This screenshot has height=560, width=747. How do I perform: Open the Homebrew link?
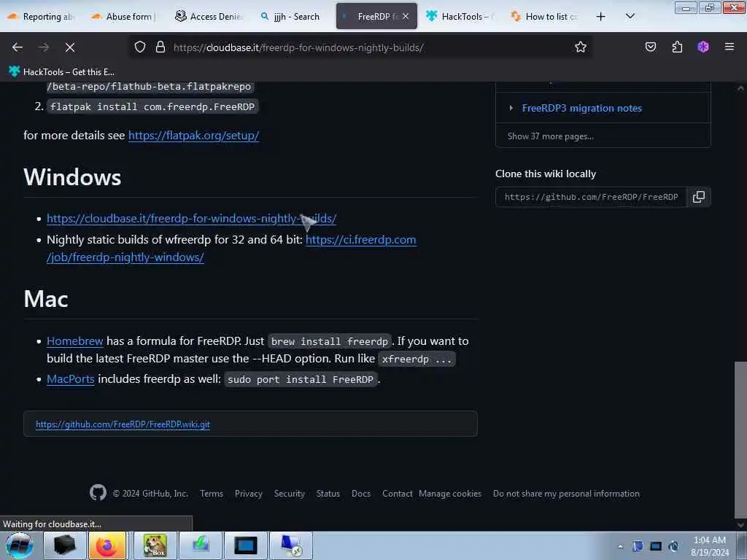75,341
